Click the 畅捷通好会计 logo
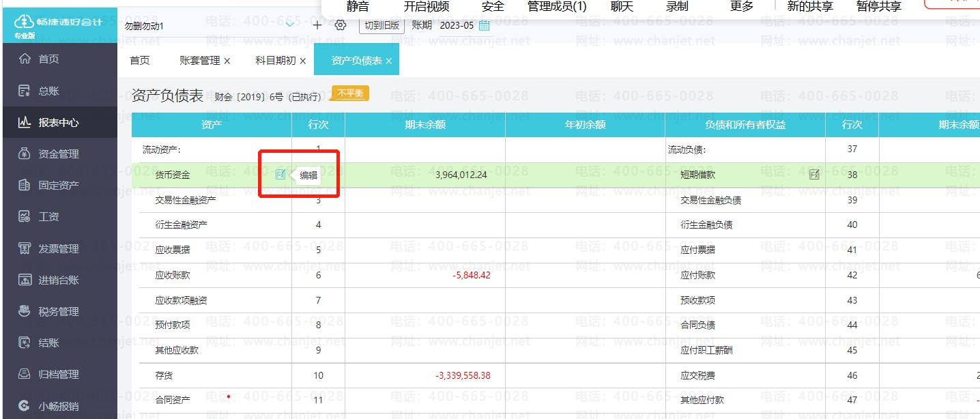Viewport: 980px width, 419px height. 58,25
